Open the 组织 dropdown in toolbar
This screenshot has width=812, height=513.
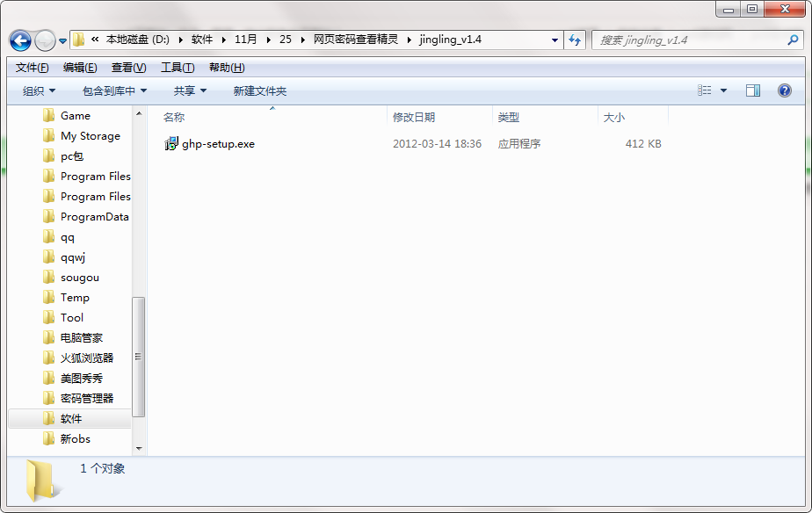coord(39,91)
